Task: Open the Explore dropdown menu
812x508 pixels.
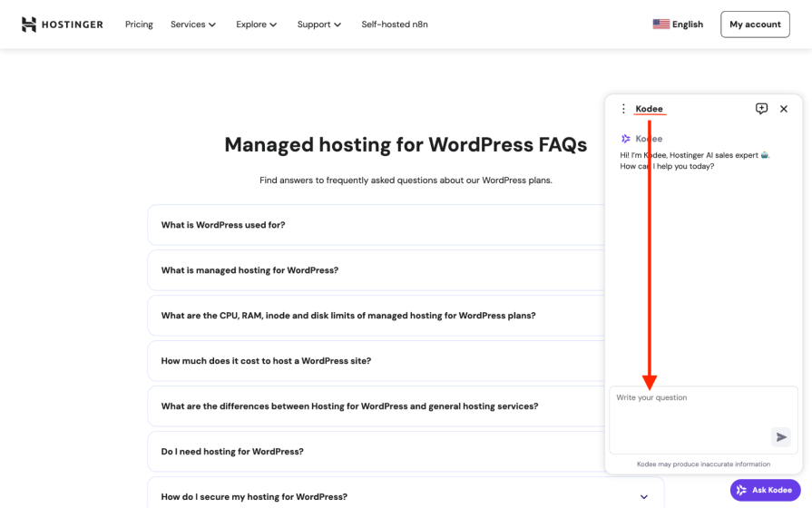Action: pyautogui.click(x=256, y=24)
